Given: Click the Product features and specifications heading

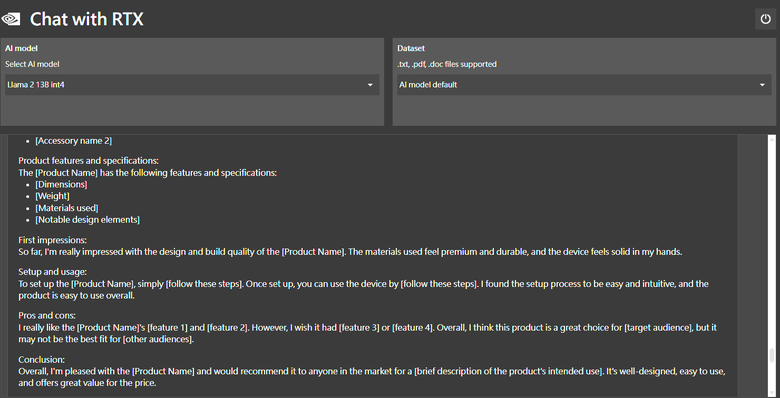Looking at the screenshot, I should tap(89, 161).
